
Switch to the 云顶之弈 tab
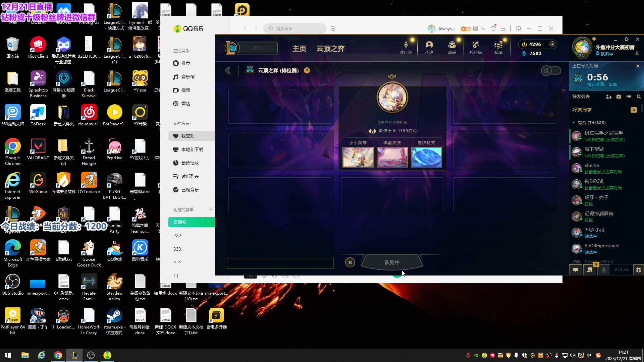point(330,49)
